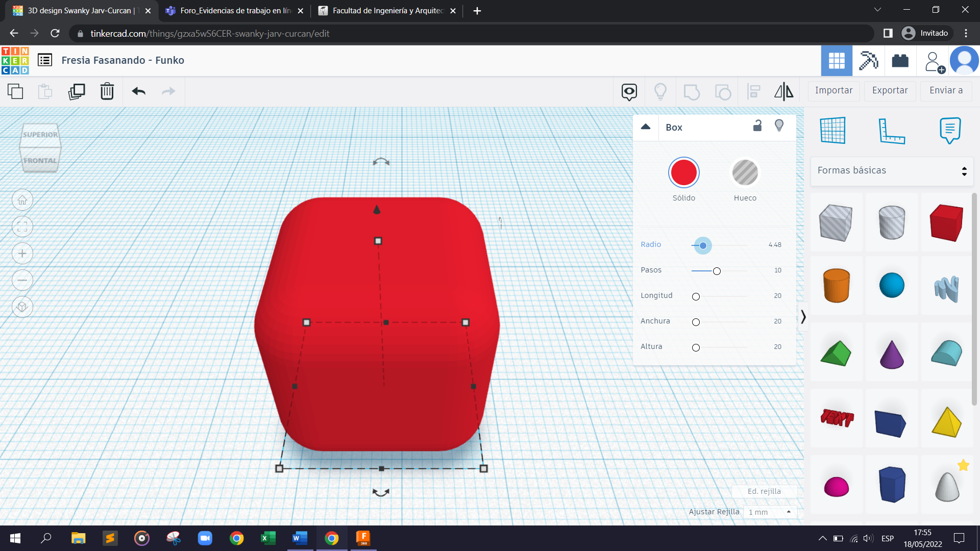
Task: Click the Undo arrow
Action: pos(138,91)
